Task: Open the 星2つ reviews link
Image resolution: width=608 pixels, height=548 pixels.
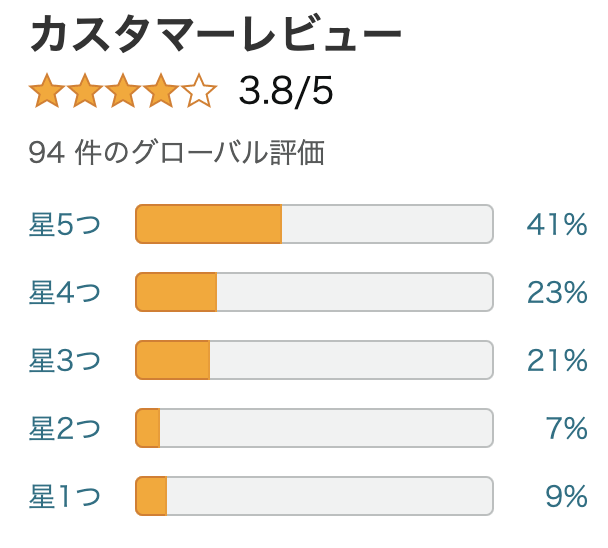Action: (x=65, y=428)
